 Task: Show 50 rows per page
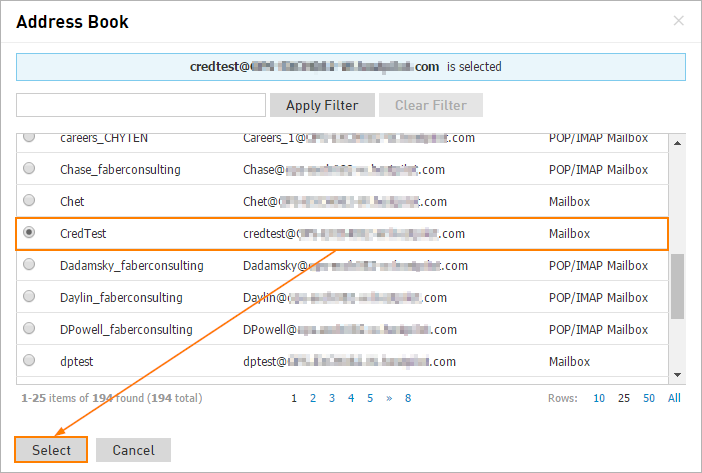click(x=649, y=398)
